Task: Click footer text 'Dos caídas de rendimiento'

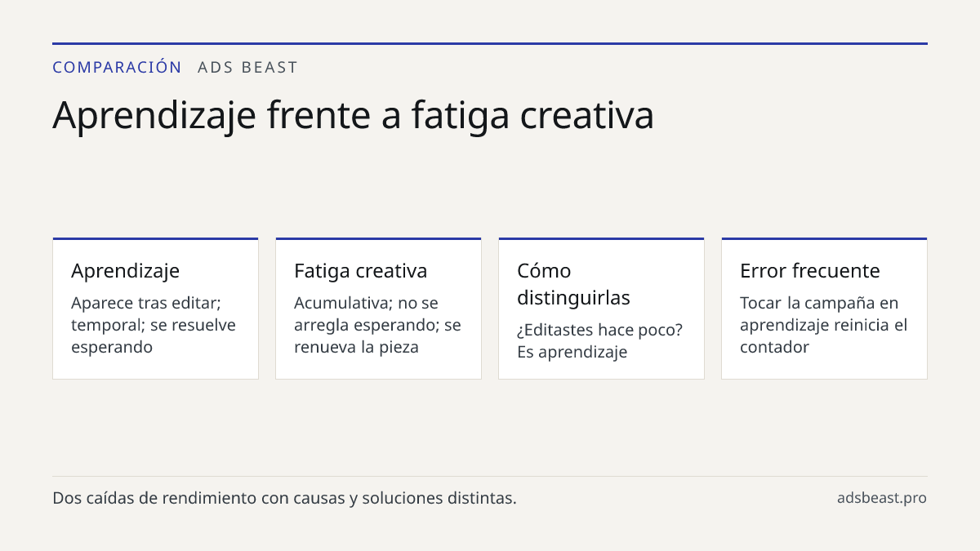Action: (155, 498)
